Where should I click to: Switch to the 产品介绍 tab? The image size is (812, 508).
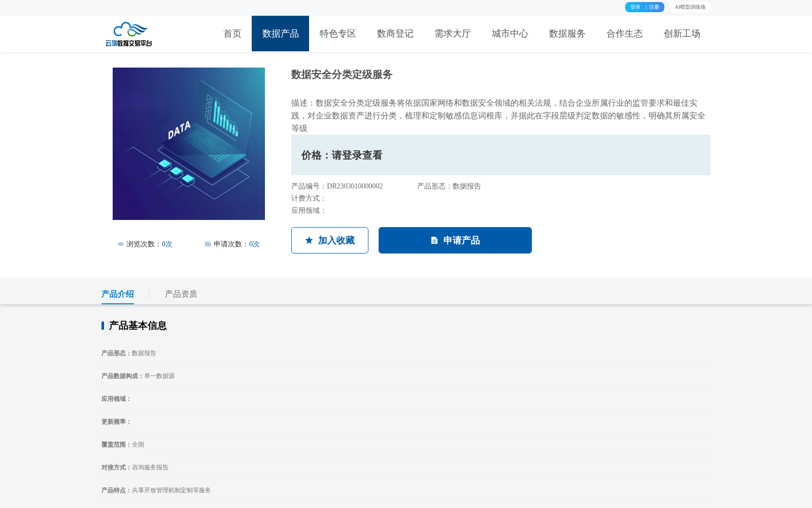pos(118,294)
